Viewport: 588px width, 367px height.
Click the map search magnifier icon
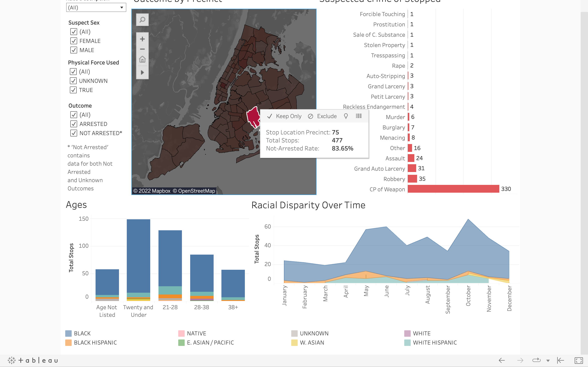[x=142, y=20]
